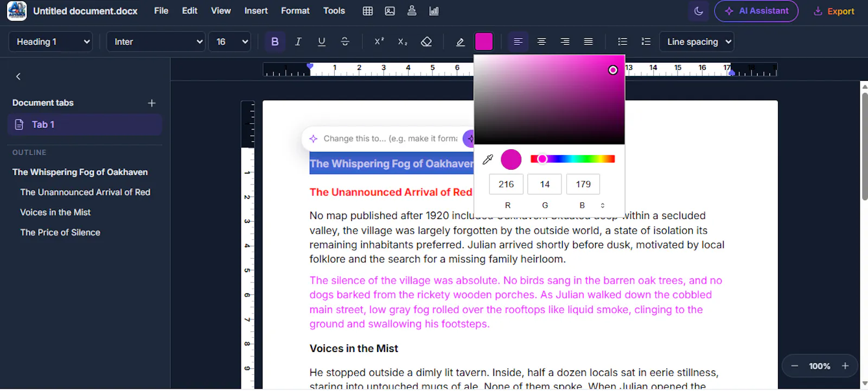Open the File menu

[161, 11]
